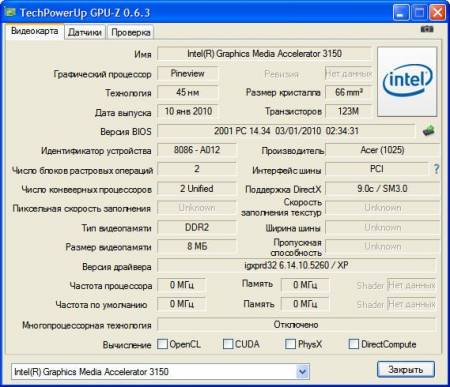Click the 9.0c / SM3.0 DirectX field
This screenshot has width=450, height=387.
(382, 188)
